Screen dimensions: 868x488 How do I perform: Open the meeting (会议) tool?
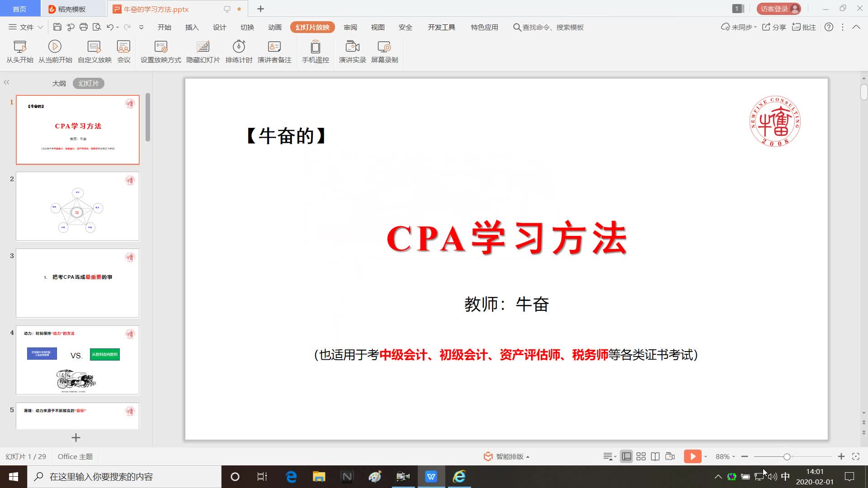point(123,52)
